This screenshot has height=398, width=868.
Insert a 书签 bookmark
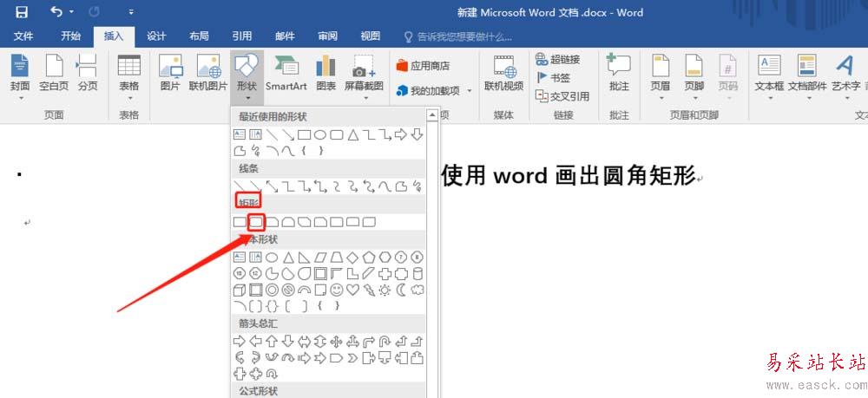tap(554, 78)
